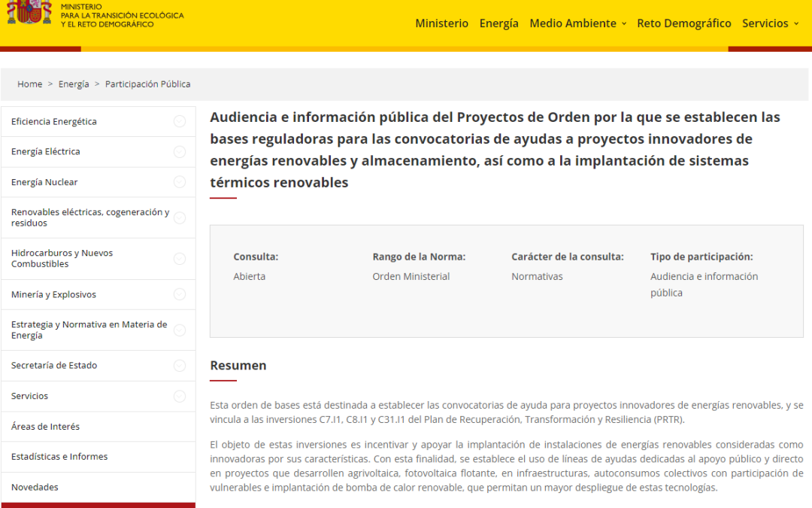Expand the Renovables eléctricas circle icon
This screenshot has height=508, width=812.
click(x=180, y=217)
